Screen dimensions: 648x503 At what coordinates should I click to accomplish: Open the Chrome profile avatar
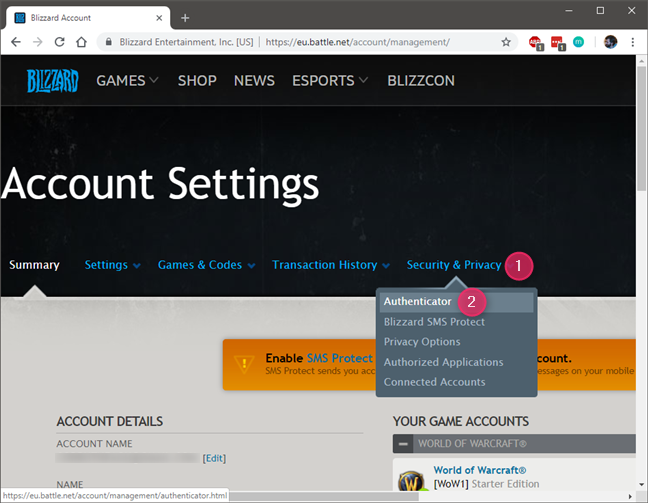(x=610, y=42)
